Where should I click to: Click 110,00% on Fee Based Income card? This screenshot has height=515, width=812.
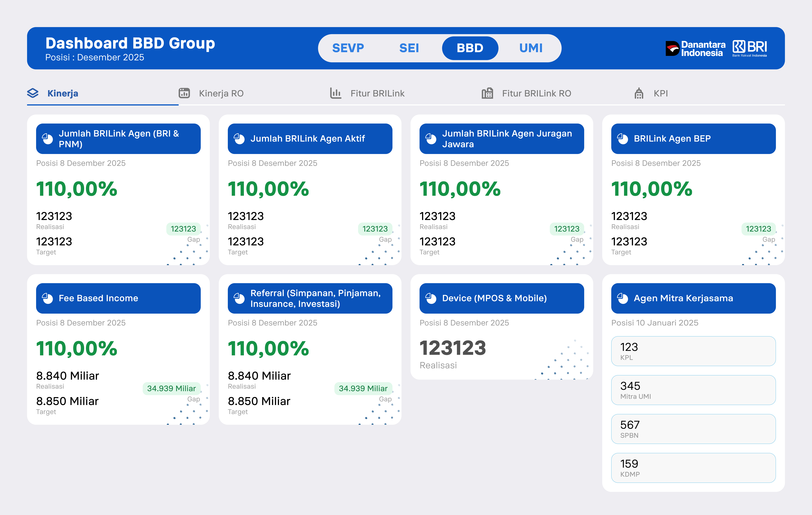[77, 348]
